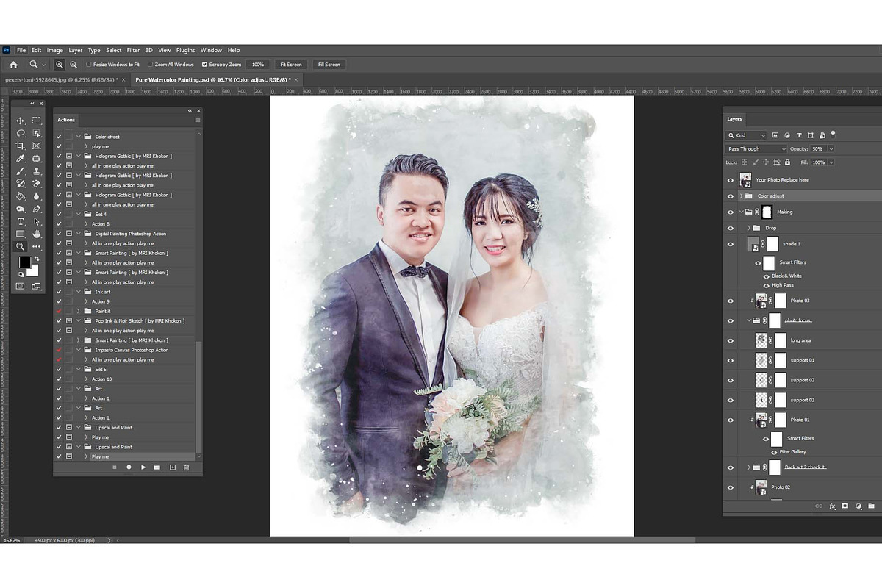Play the selected action
882x588 pixels.
click(x=143, y=467)
